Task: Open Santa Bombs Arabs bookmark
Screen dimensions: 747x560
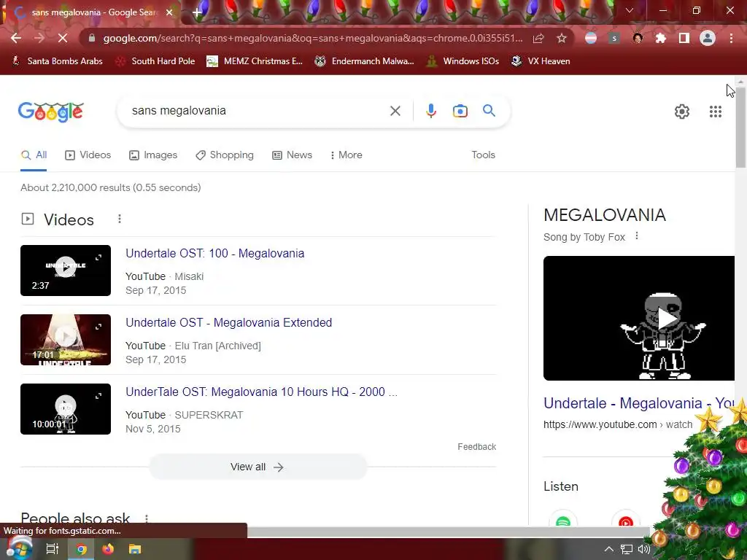Action: point(57,61)
